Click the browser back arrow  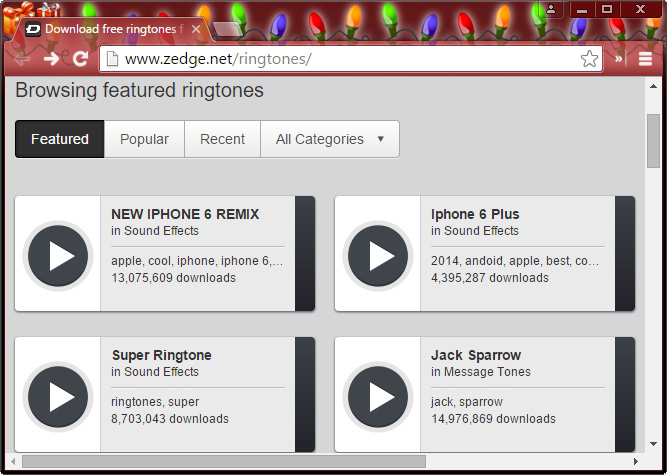[x=22, y=59]
